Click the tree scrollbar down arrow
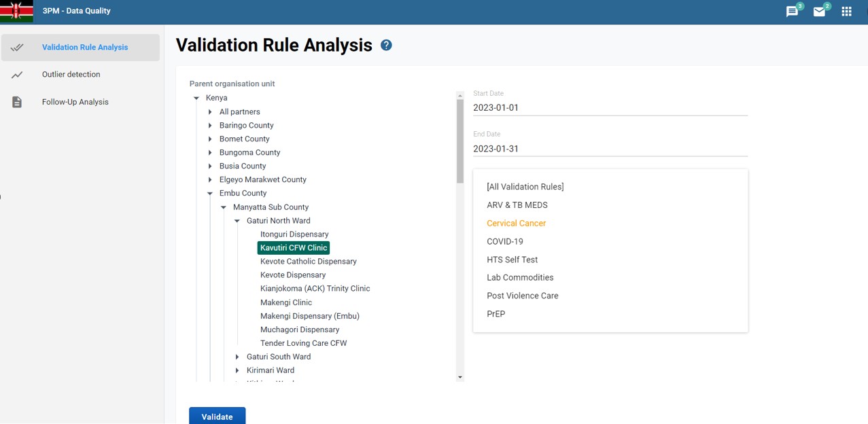This screenshot has height=424, width=868. (460, 377)
